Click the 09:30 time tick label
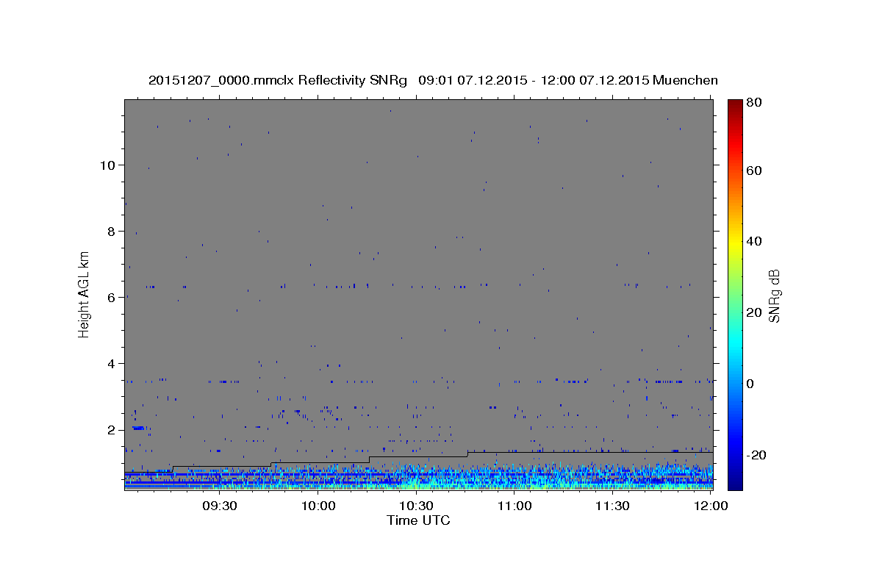 (x=220, y=506)
